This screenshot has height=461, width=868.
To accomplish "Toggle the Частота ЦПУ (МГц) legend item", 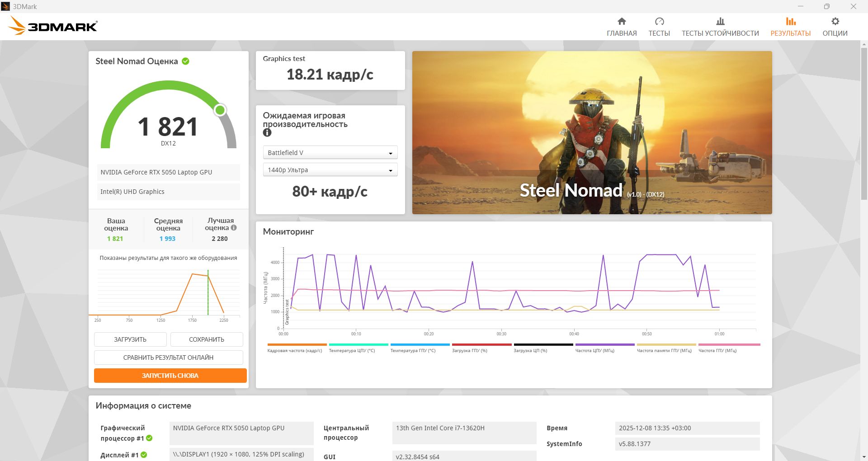I will click(x=605, y=348).
